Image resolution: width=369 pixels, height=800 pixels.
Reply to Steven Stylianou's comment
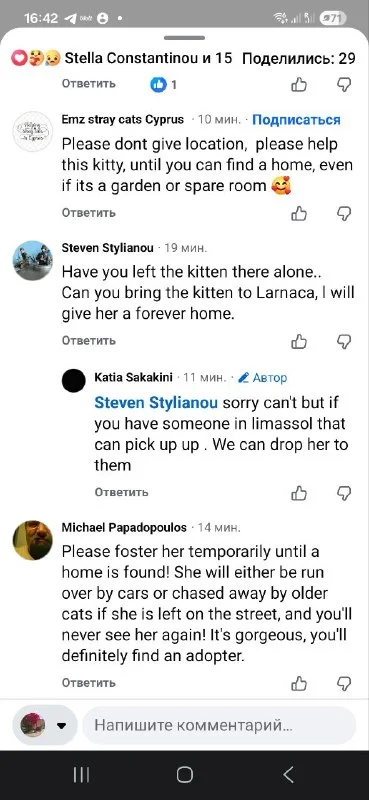coord(89,341)
